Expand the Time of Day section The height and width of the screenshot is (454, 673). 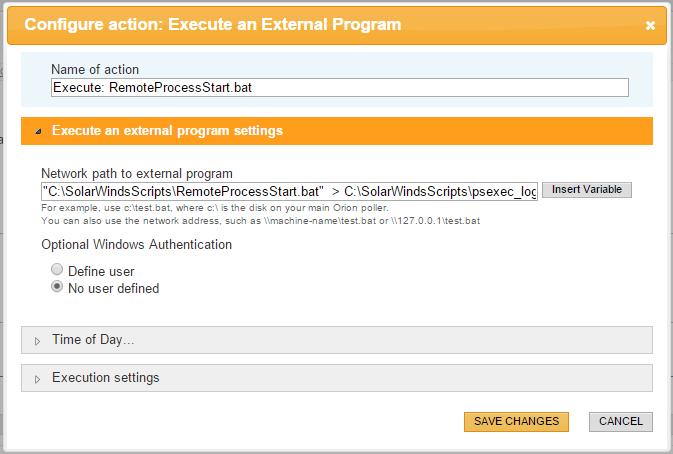[x=93, y=340]
